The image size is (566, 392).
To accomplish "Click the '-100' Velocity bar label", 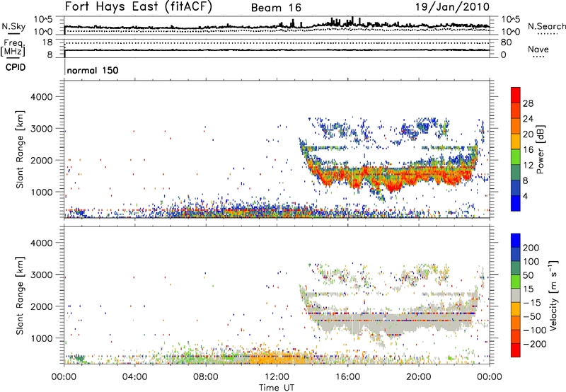I will pyautogui.click(x=535, y=330).
